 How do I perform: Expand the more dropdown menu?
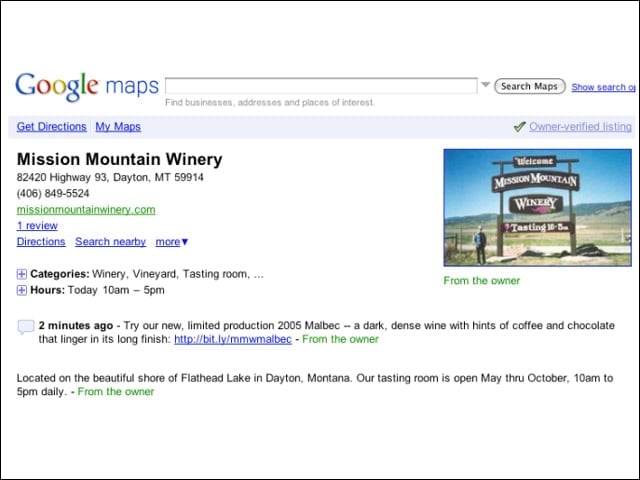click(x=172, y=242)
